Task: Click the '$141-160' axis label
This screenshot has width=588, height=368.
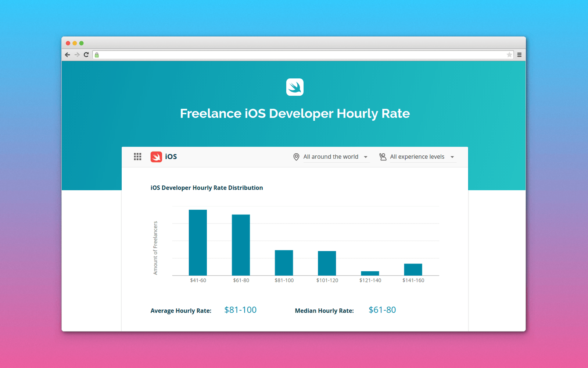Action: point(413,280)
